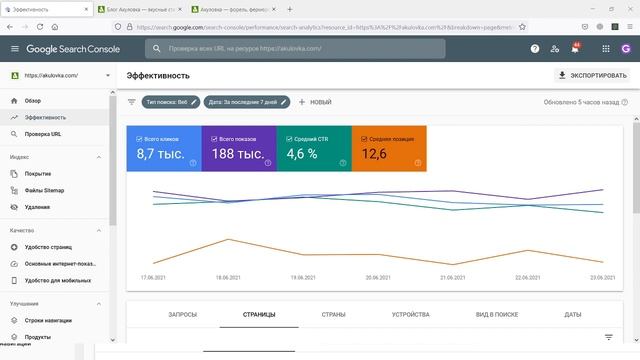Open users and permissions icon
This screenshot has width=640, height=360.
(555, 49)
